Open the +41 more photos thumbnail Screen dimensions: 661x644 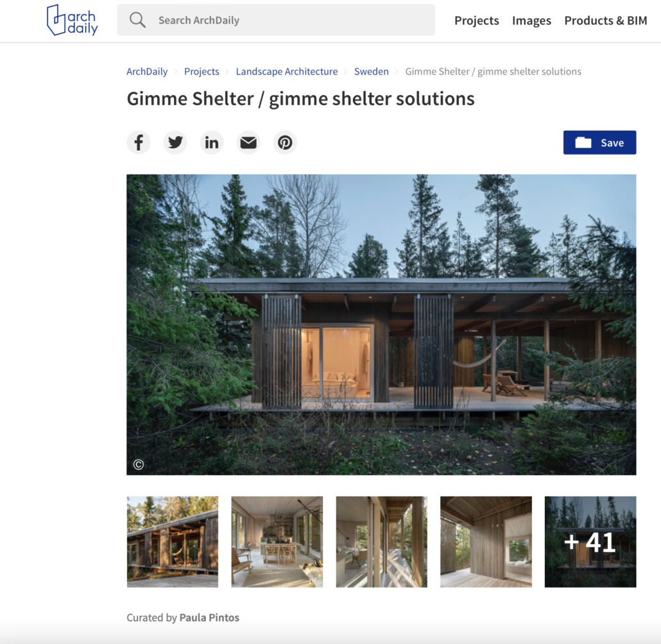[x=590, y=542]
